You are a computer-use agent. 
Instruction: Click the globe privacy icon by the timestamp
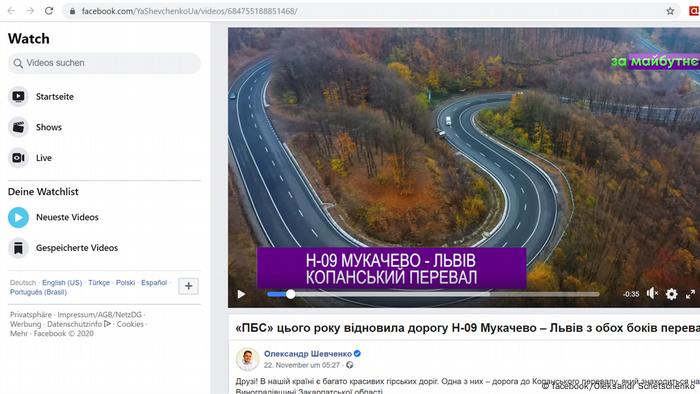click(350, 365)
